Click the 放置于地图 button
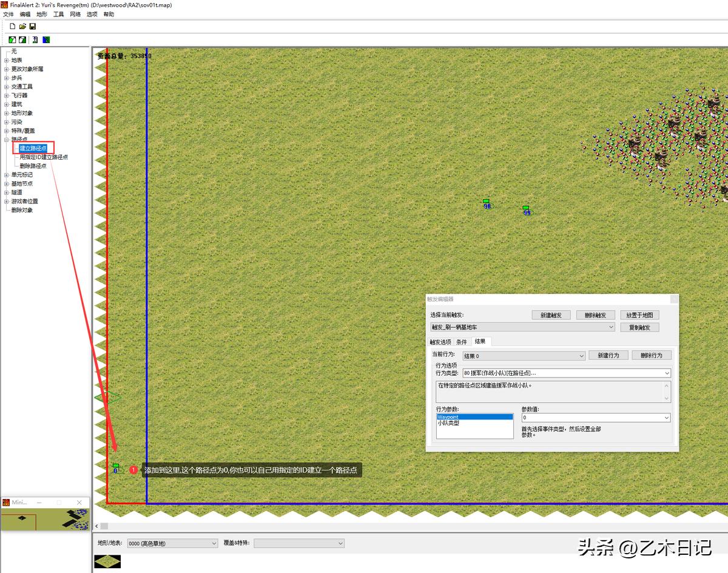This screenshot has height=573, width=728. pos(639,315)
